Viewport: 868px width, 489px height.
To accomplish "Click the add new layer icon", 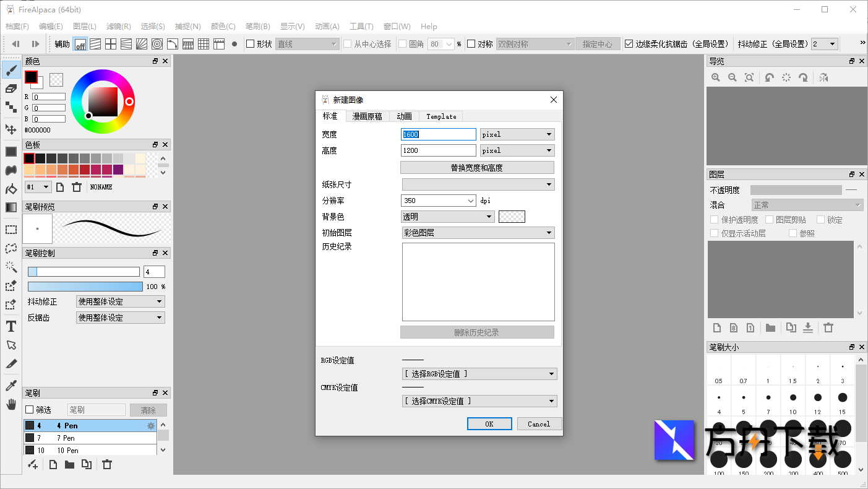I will coord(717,327).
